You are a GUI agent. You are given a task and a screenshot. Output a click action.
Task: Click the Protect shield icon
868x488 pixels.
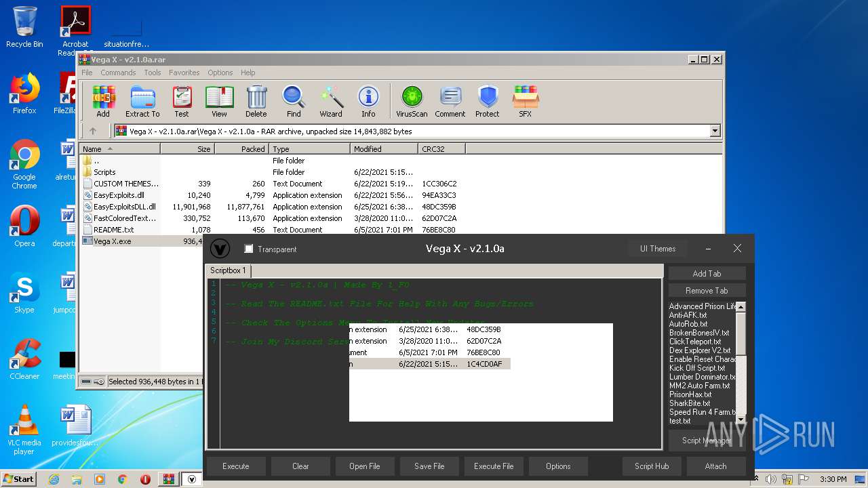pos(488,102)
